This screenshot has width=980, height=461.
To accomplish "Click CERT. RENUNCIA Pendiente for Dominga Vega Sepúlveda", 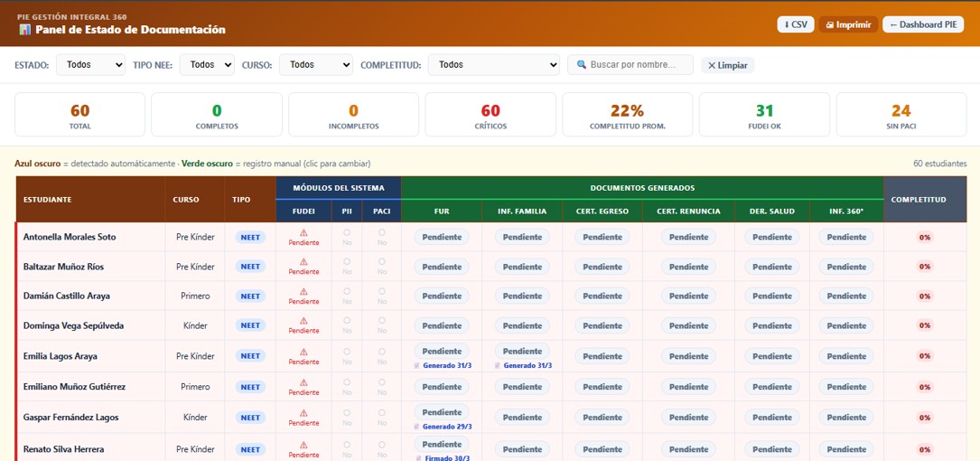I will [689, 326].
